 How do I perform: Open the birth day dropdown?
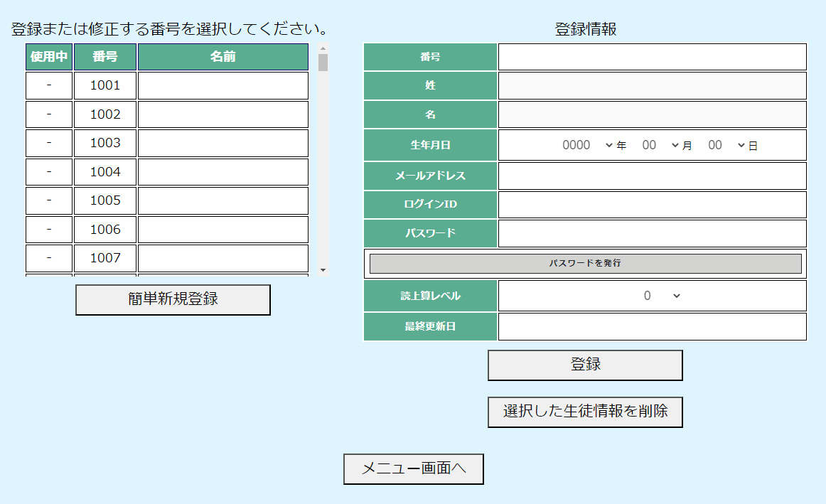(x=726, y=145)
